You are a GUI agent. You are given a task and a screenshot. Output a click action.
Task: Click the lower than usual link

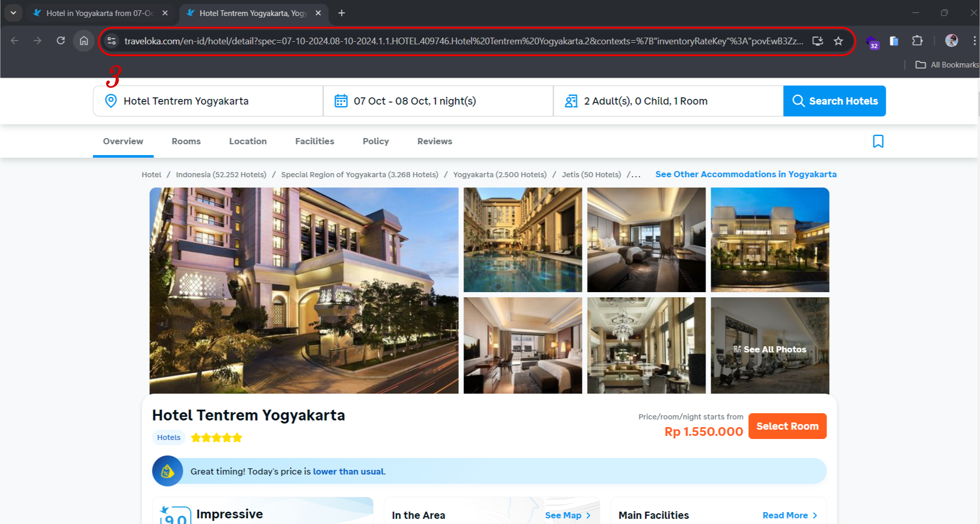(348, 471)
